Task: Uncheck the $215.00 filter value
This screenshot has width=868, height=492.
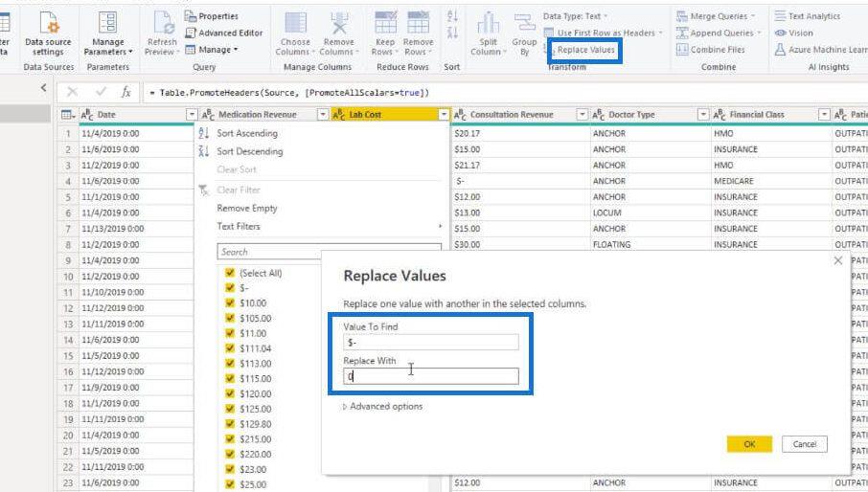Action: (230, 439)
